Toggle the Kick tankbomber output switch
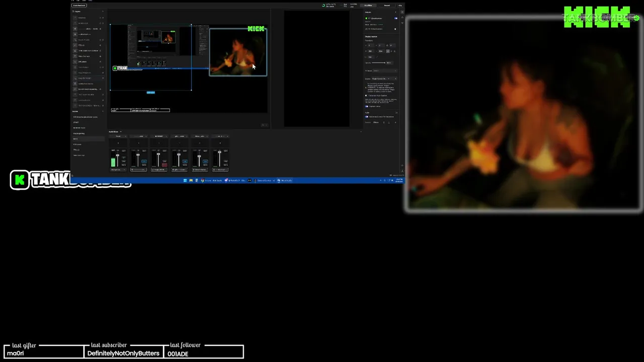This screenshot has width=644, height=362. (396, 18)
